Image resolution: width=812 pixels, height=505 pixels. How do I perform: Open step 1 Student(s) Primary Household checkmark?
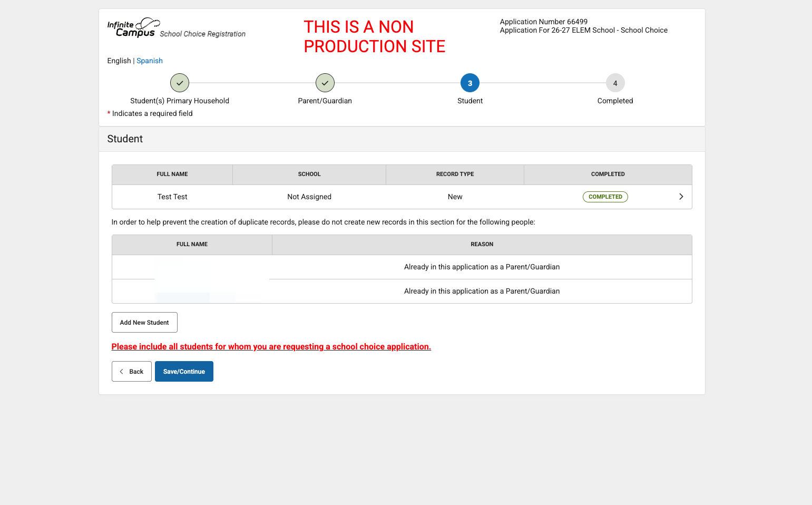(x=180, y=83)
